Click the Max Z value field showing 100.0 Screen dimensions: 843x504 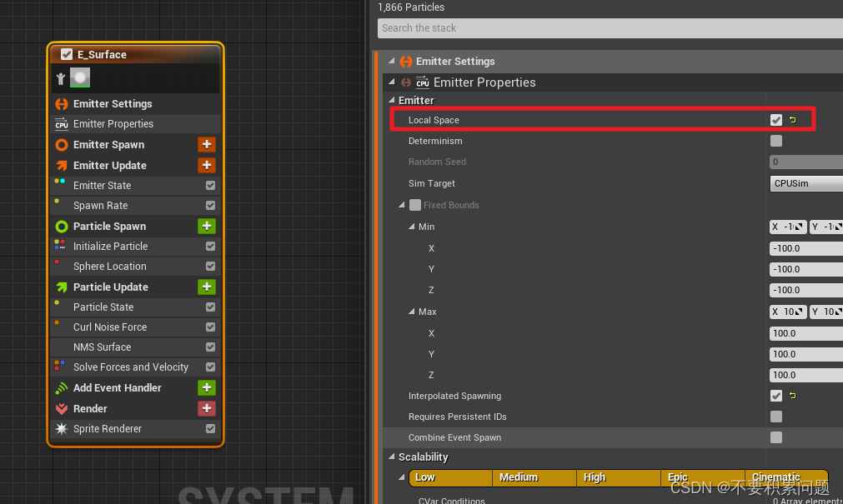click(x=806, y=375)
